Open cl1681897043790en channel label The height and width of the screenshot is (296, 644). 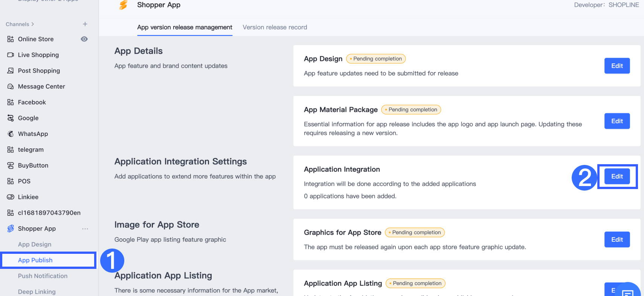pos(49,213)
